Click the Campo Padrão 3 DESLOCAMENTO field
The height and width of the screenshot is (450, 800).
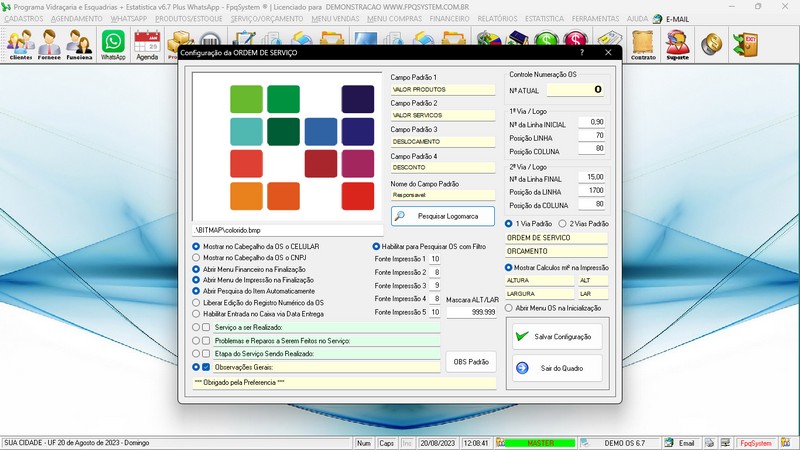click(x=443, y=142)
